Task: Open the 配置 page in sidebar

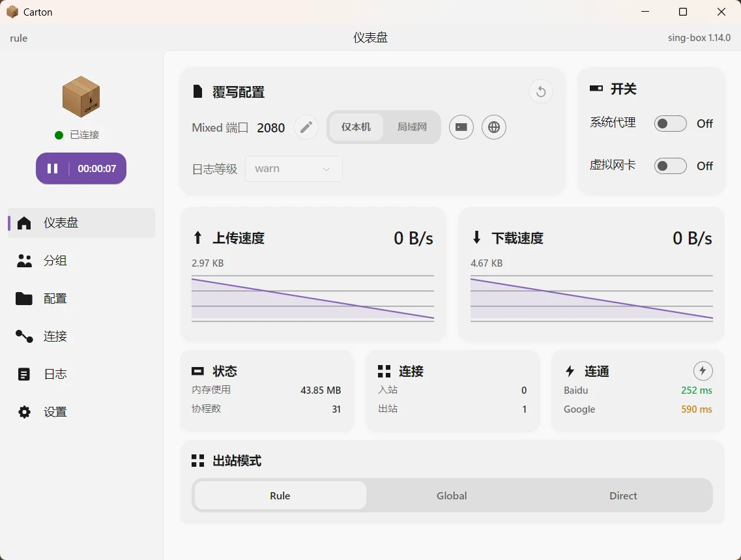Action: (x=81, y=298)
